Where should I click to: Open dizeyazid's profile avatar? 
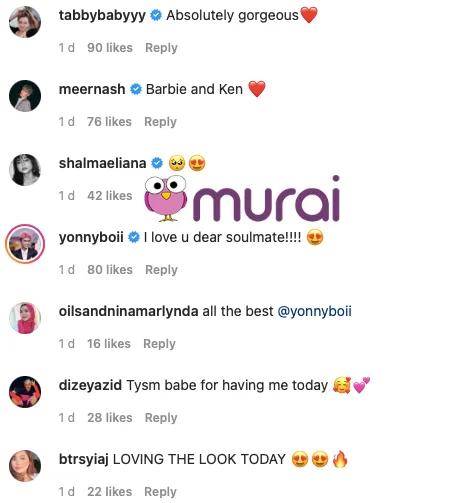coord(25,392)
